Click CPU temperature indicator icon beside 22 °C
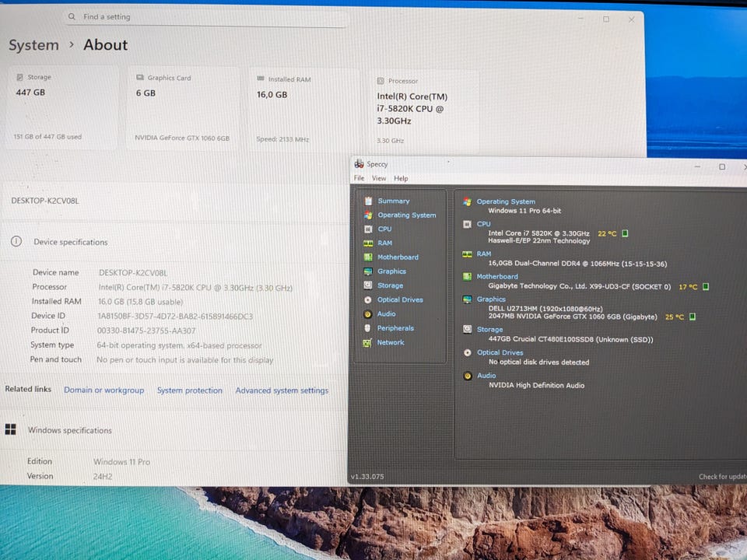747x560 pixels. (x=625, y=233)
